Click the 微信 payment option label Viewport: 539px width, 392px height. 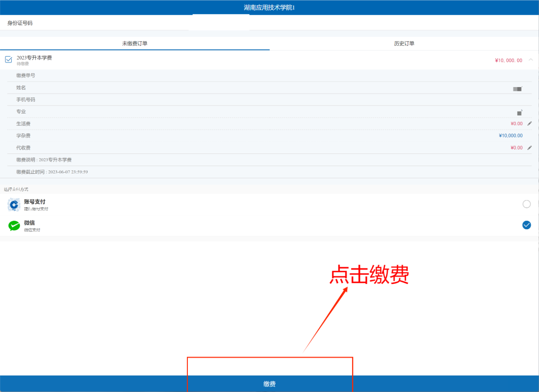(x=29, y=223)
